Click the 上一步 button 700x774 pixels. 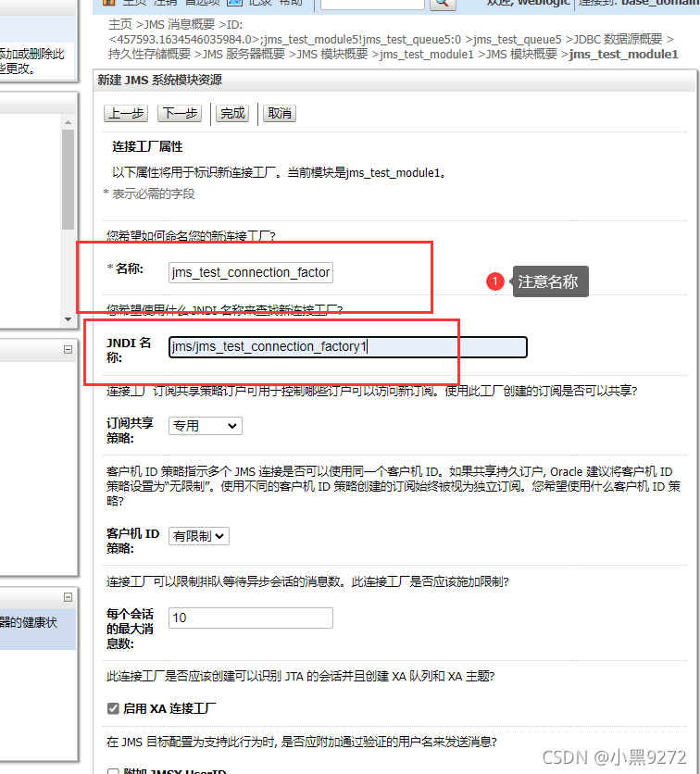pyautogui.click(x=126, y=114)
